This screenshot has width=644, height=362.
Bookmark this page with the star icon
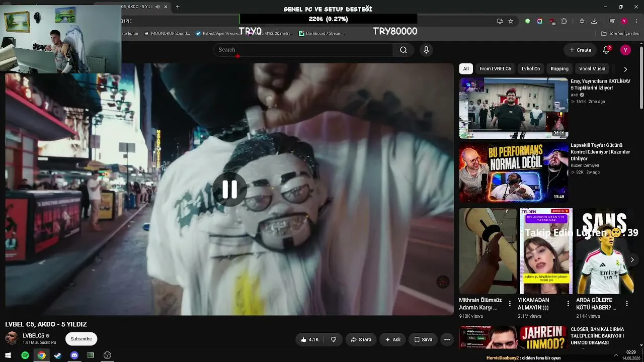click(511, 21)
